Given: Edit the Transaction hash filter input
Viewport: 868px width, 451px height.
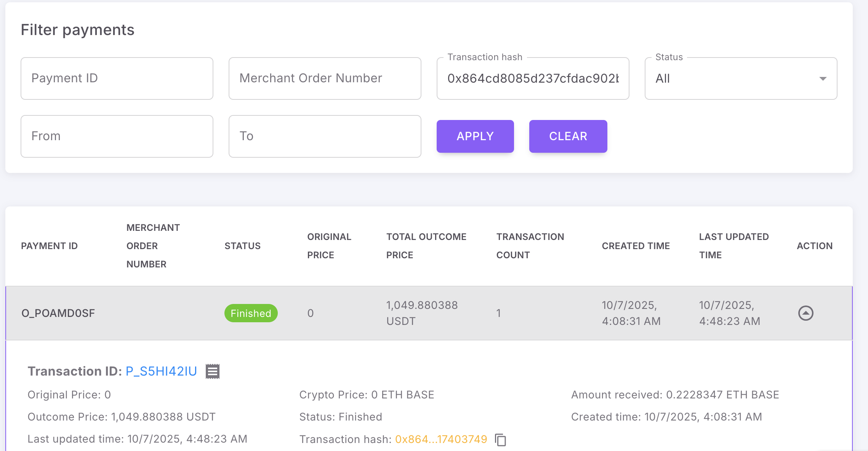Looking at the screenshot, I should coord(533,78).
